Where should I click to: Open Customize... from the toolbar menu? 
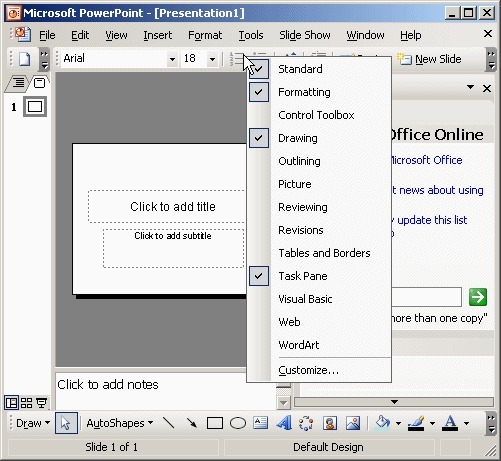tap(319, 370)
